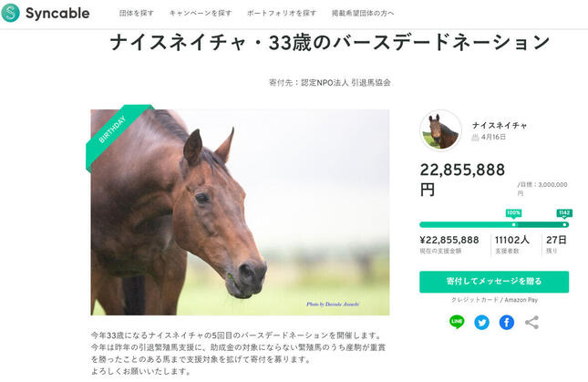Open ナイスネイチャ round profile avatar
Viewport: 588px width, 382px height.
(440, 130)
